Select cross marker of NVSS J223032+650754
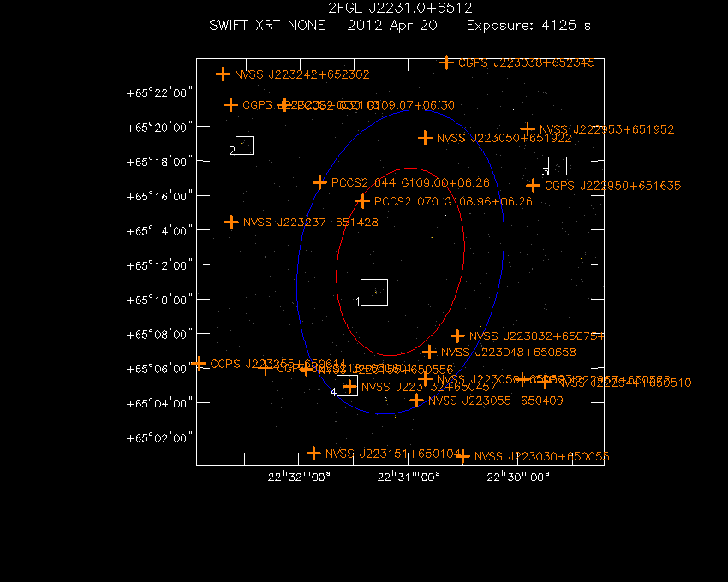Screen dimensions: 728x582 tap(458, 336)
